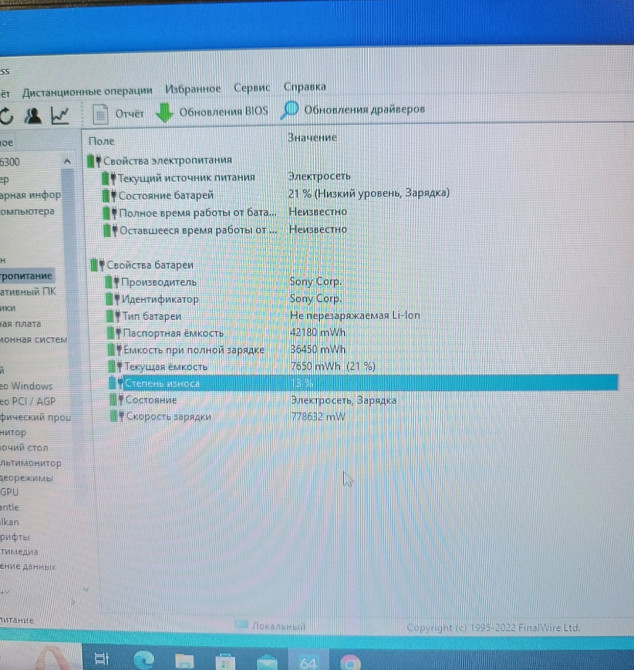Select Текущая ёмкость row

[x=165, y=367]
